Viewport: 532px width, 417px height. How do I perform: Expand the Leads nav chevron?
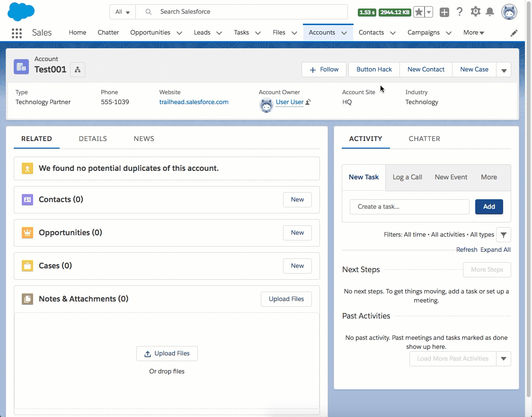click(219, 33)
